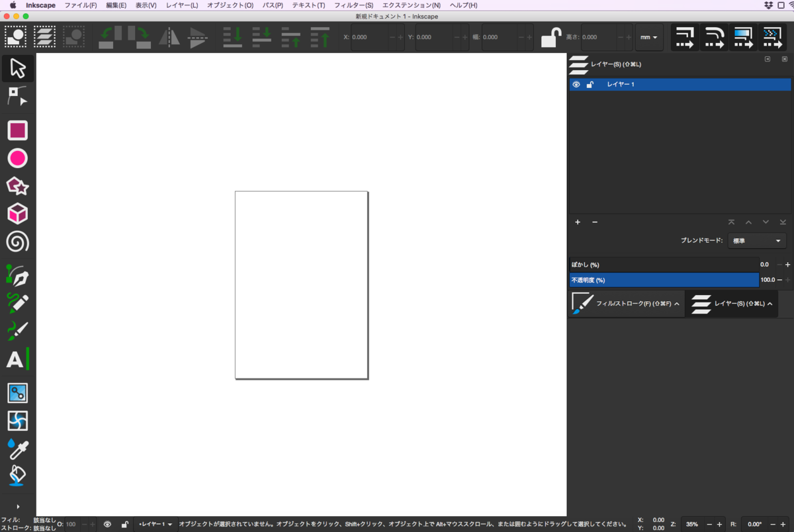Raise selection one step
The height and width of the screenshot is (532, 794).
coord(291,37)
